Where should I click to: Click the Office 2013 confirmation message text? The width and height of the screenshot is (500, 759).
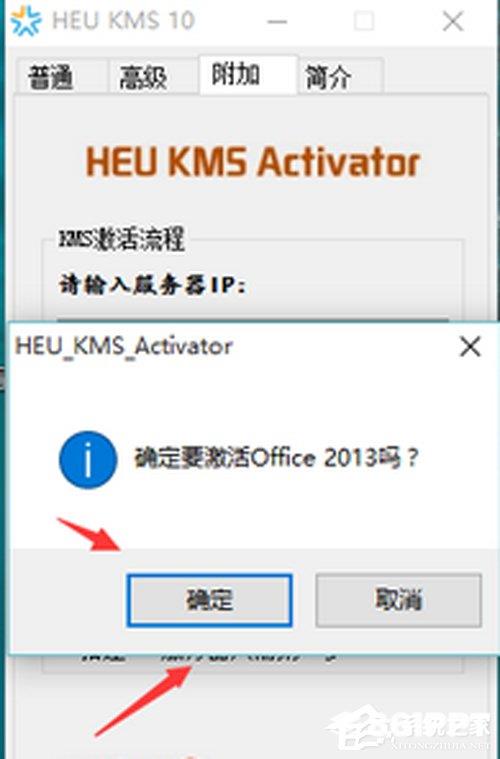(276, 458)
